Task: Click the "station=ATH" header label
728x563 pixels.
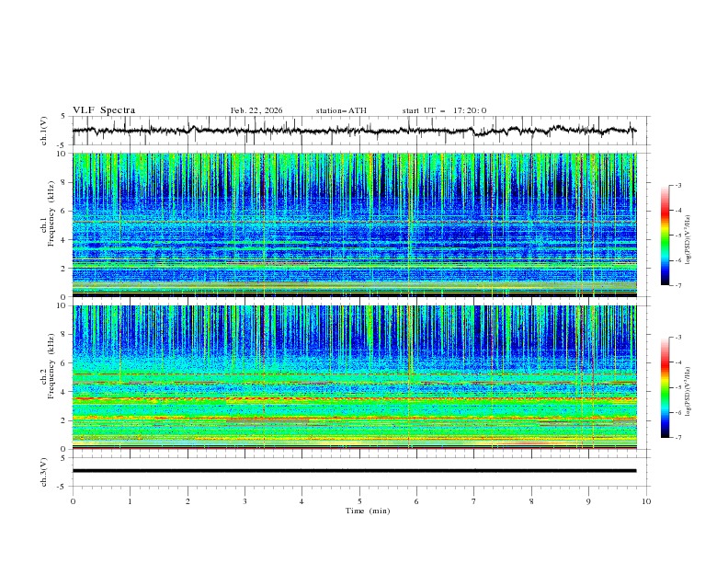Action: pyautogui.click(x=341, y=110)
